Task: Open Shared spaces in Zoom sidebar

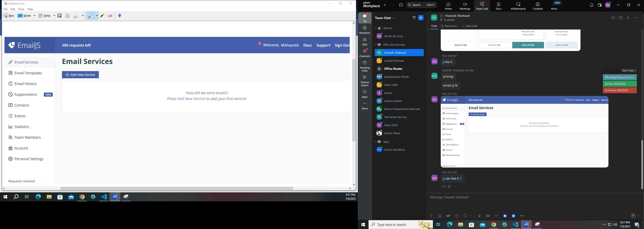Action: pos(365,81)
